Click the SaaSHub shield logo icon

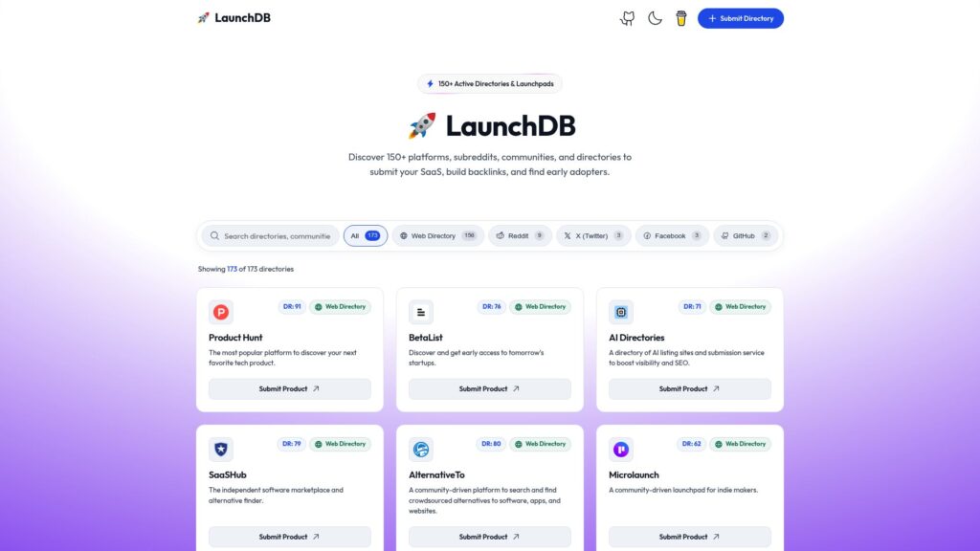coord(221,450)
